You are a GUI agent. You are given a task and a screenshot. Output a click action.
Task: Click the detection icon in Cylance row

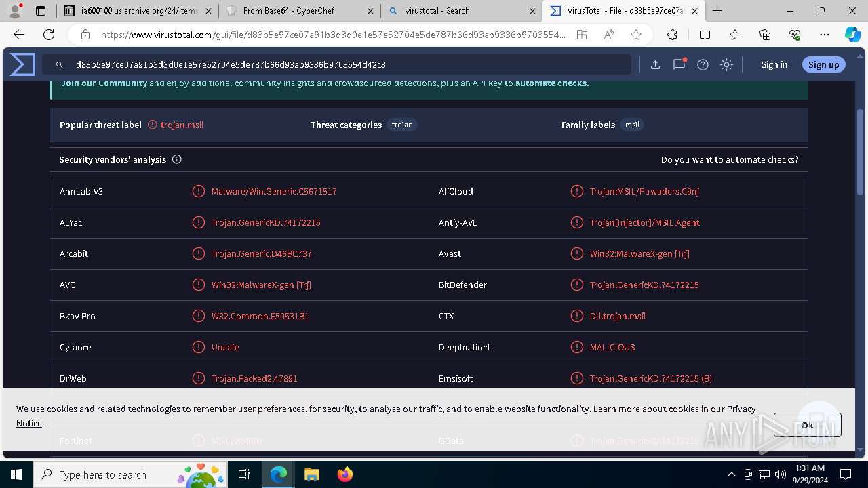tap(199, 348)
